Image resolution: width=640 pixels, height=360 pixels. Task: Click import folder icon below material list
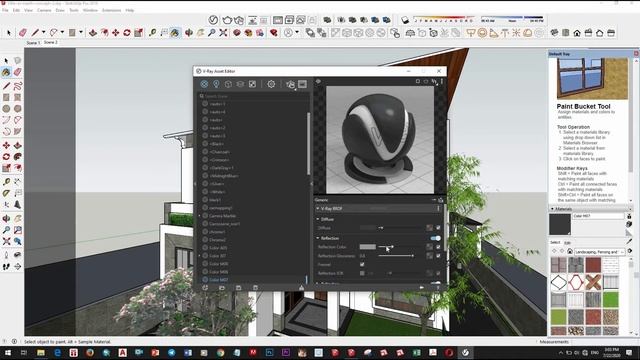point(222,288)
